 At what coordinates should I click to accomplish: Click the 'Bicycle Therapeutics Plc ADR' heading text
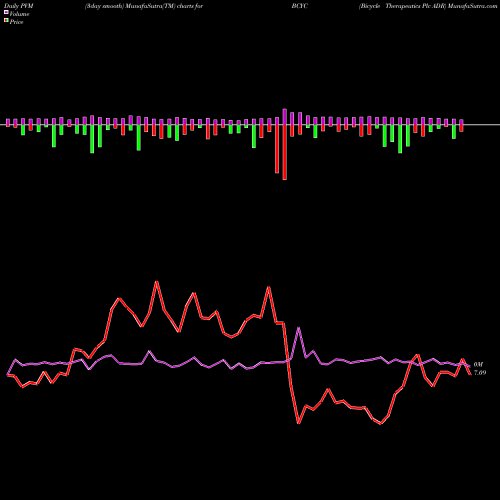click(402, 6)
